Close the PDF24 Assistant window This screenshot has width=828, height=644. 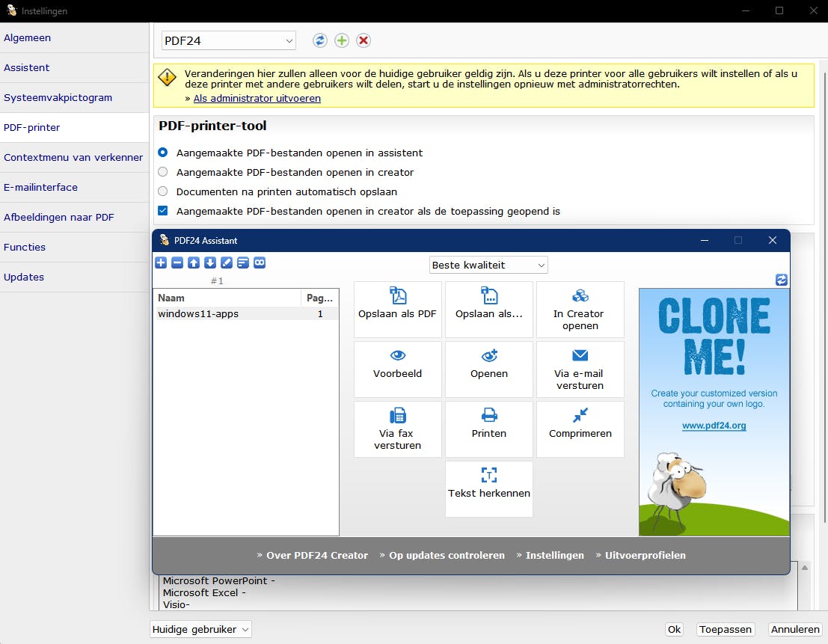coord(773,240)
